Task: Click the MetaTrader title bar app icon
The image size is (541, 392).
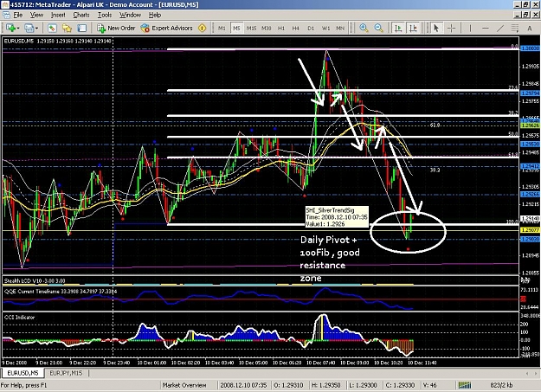Action: click(5, 4)
